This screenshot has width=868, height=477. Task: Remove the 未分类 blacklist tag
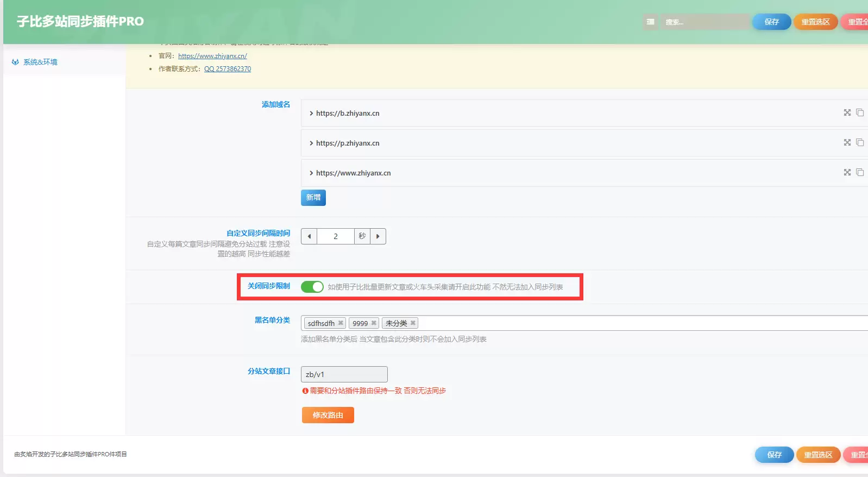(x=413, y=323)
